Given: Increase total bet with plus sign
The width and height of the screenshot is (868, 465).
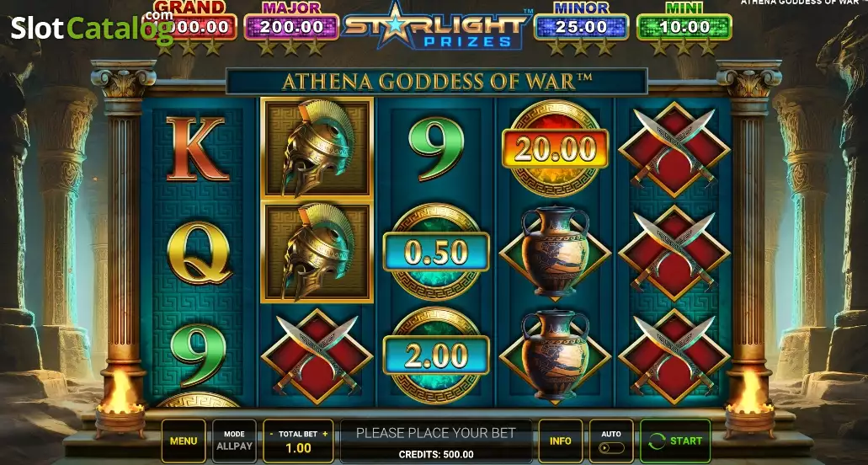Looking at the screenshot, I should click(x=325, y=434).
